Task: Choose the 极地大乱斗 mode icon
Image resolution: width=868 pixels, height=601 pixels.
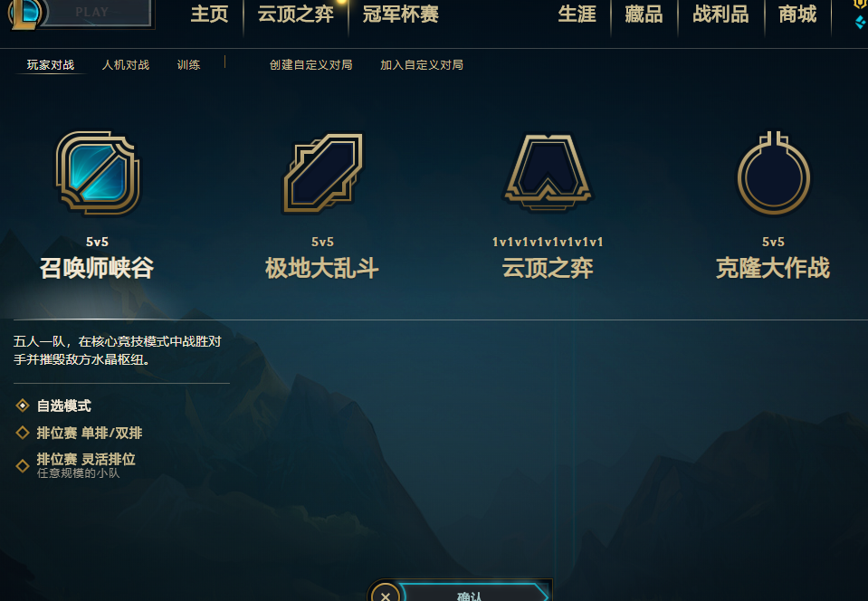Action: tap(323, 173)
